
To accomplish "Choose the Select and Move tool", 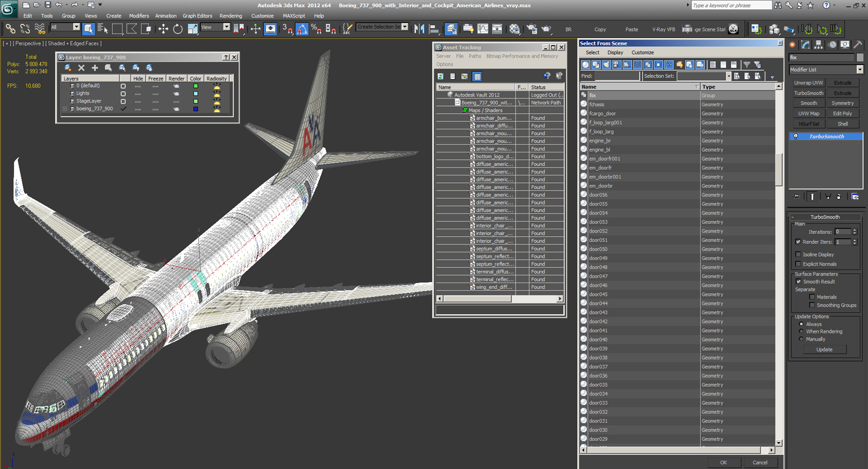I will 163,29.
